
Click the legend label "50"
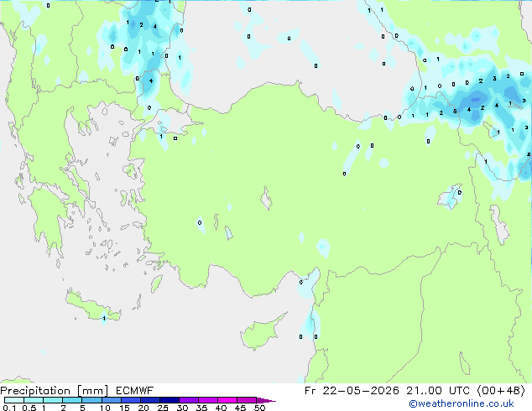click(260, 408)
